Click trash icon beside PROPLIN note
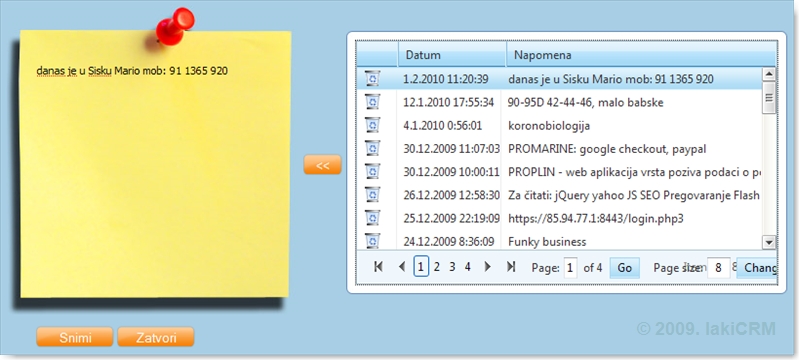799x360 pixels. tap(372, 171)
